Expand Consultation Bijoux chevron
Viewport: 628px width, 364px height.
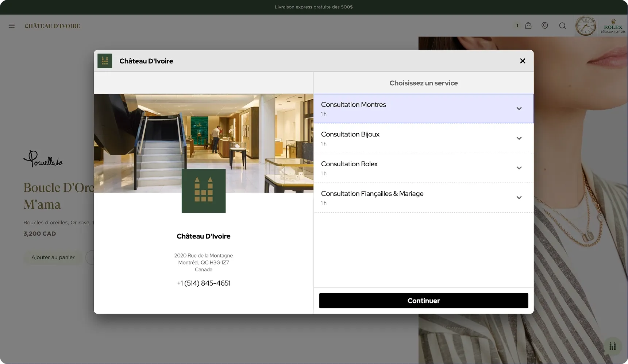pos(519,138)
